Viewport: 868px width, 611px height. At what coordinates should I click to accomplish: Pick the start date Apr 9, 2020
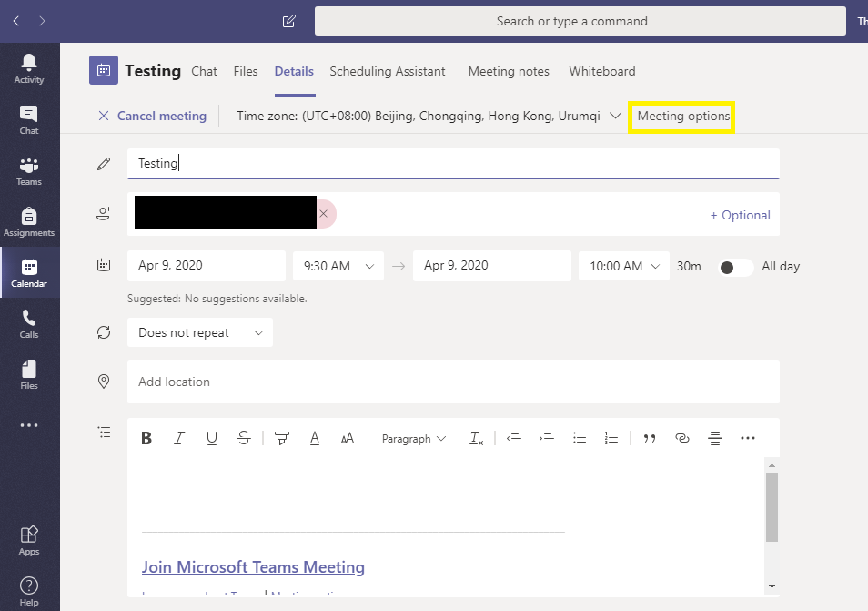(x=207, y=266)
